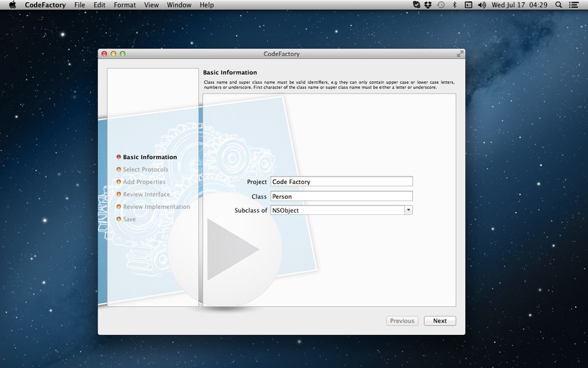The width and height of the screenshot is (588, 368).
Task: Open the View menu
Action: [x=151, y=5]
